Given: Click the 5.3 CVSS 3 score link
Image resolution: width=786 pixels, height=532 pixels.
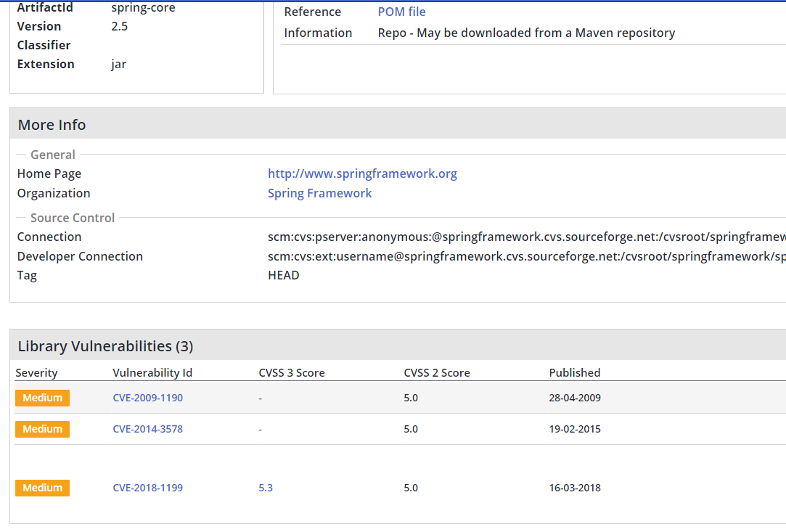Looking at the screenshot, I should 266,488.
